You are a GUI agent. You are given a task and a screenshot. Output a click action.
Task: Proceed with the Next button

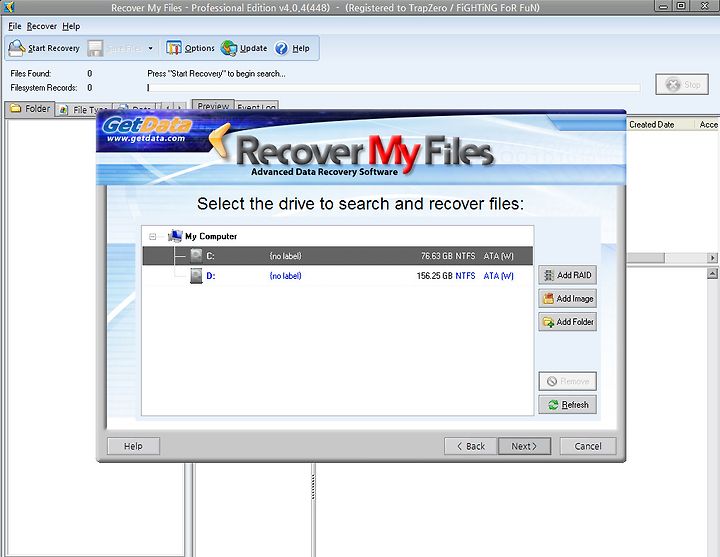(x=524, y=446)
